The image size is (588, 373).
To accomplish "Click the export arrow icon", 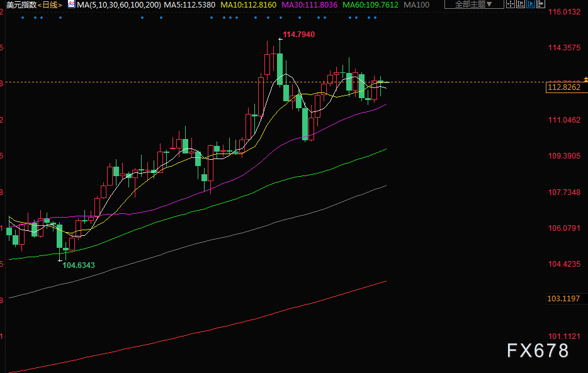I will coord(540,4).
